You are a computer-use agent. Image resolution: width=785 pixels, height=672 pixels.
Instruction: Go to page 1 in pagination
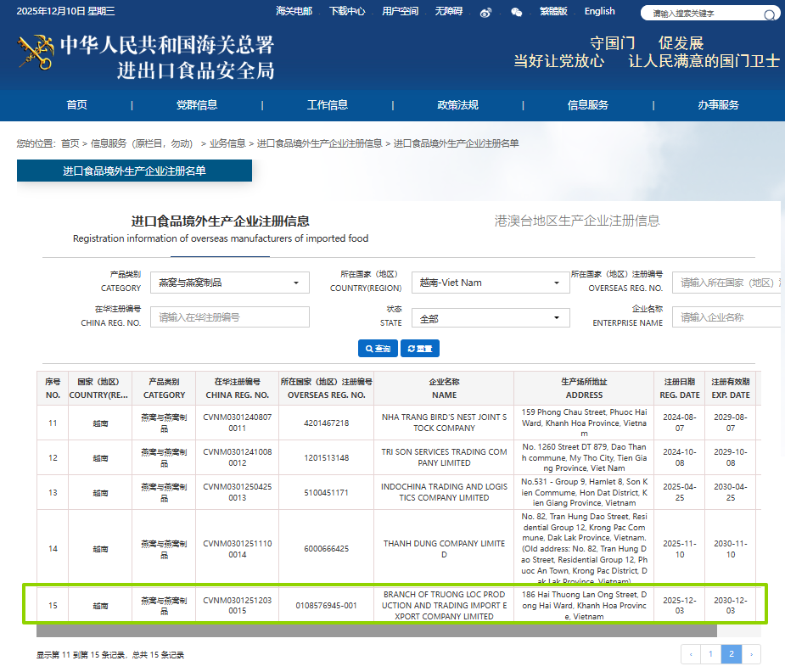(711, 654)
